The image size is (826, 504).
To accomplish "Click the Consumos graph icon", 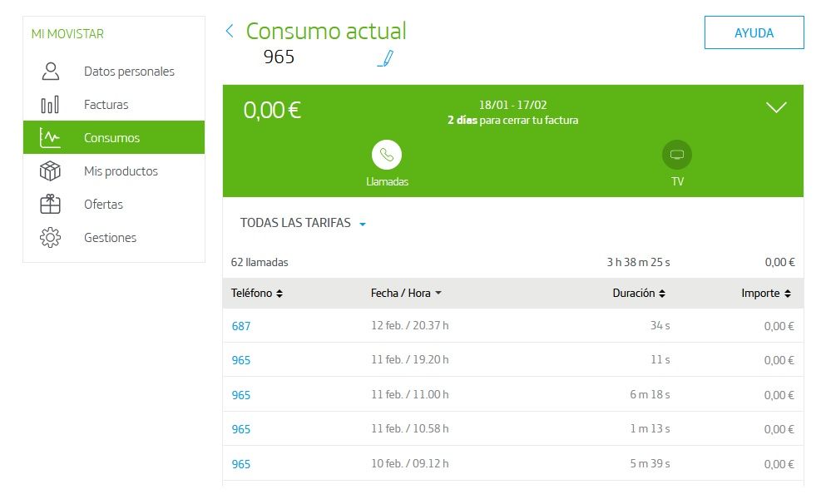I will pos(51,138).
